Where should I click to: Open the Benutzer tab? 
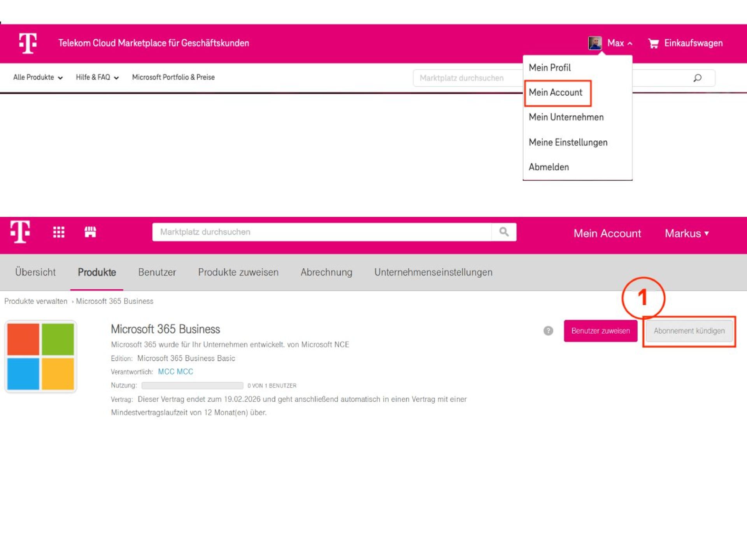tap(157, 272)
